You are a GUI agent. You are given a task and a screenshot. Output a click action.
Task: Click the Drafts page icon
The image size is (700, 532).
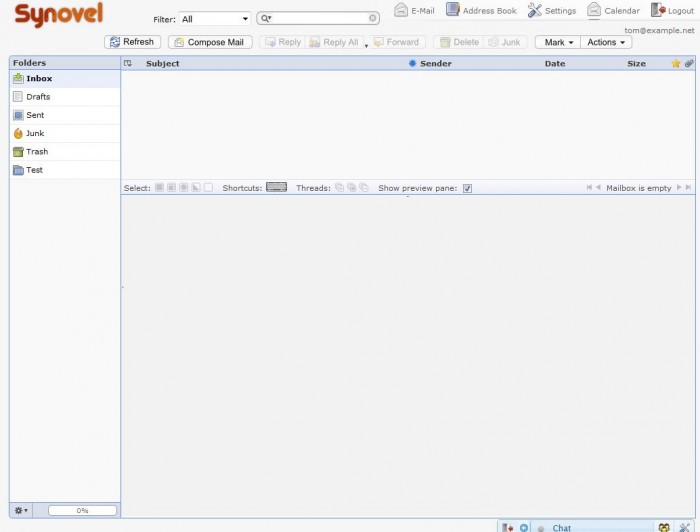[18, 97]
